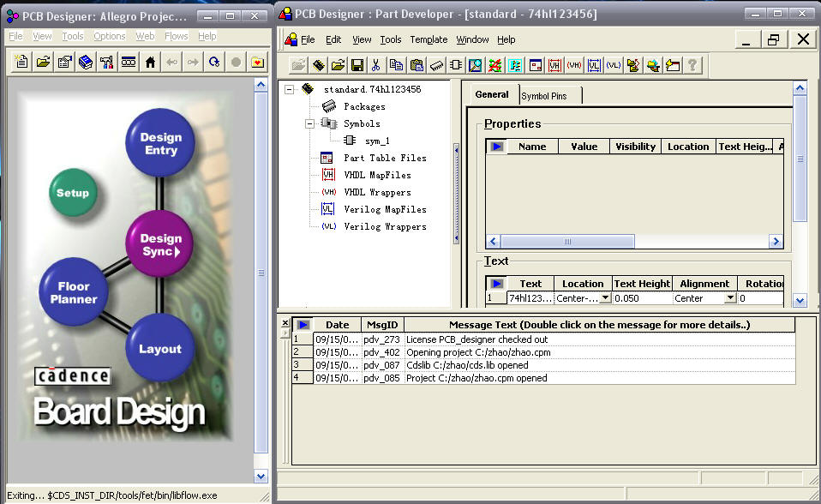Click the Cut scissors icon
The width and height of the screenshot is (821, 504).
(x=375, y=65)
